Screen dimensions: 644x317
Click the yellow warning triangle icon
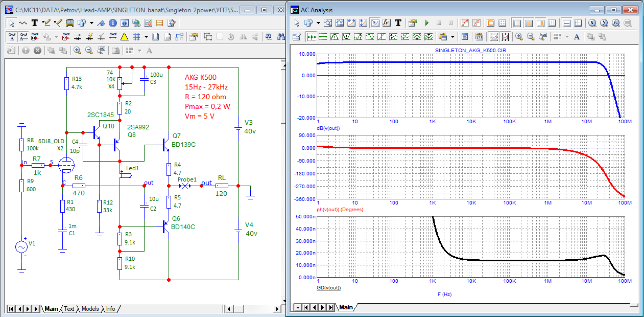pyautogui.click(x=124, y=37)
